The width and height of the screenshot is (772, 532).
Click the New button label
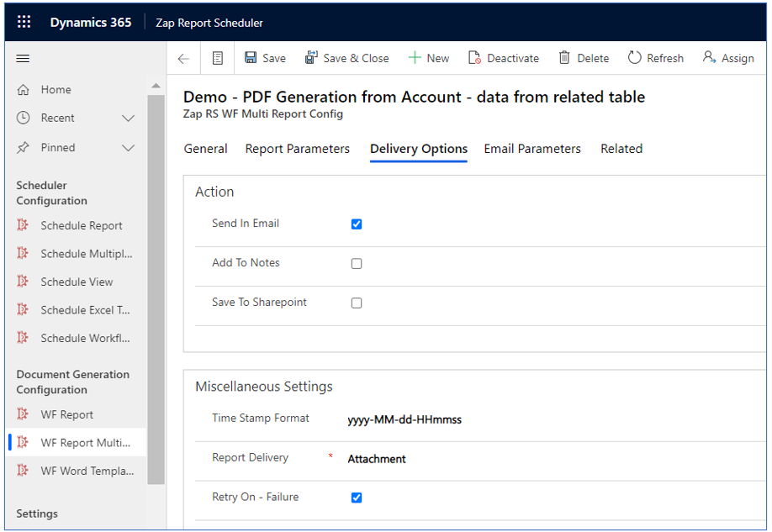437,58
